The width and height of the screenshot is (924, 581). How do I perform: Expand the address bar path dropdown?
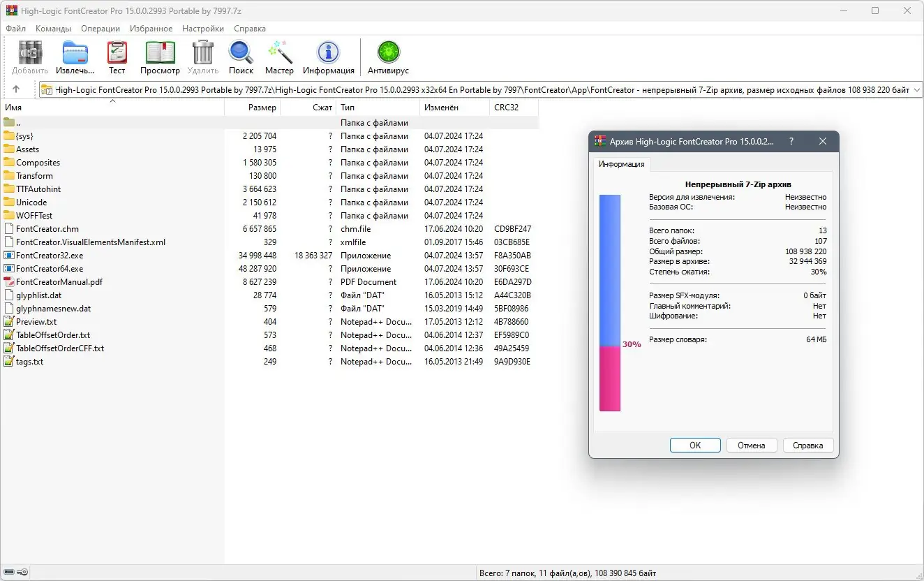[x=916, y=90]
